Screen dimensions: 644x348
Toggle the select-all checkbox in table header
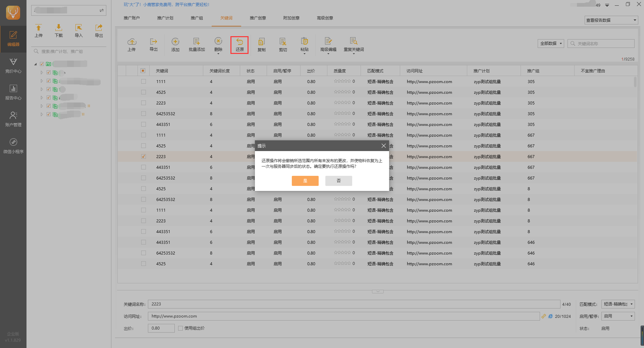click(x=143, y=71)
